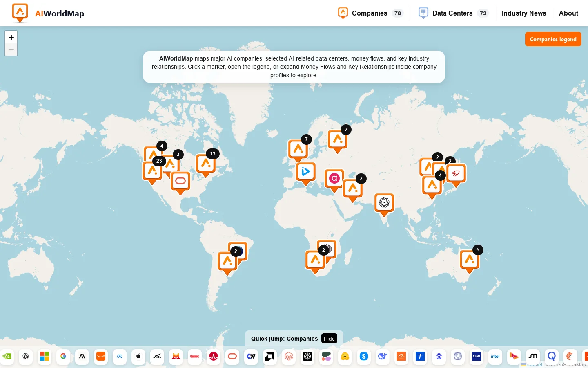Select the Intel logo in the quick jump bar
Screen dimensions: 588x368
495,356
